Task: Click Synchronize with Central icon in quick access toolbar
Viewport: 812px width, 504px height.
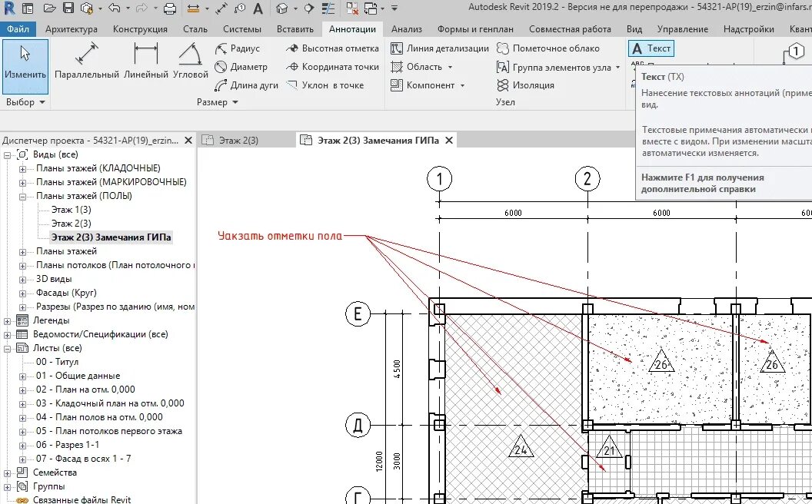Action: coord(87,8)
